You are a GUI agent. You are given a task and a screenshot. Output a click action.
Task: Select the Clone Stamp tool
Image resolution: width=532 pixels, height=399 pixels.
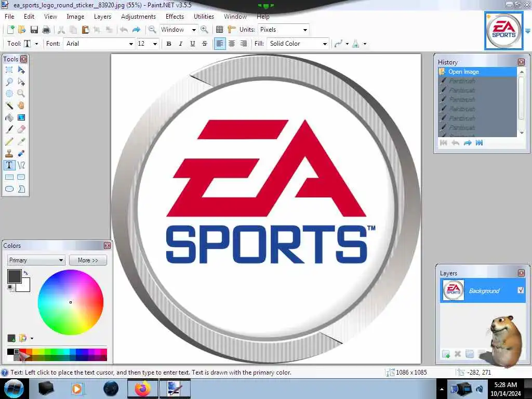[9, 153]
